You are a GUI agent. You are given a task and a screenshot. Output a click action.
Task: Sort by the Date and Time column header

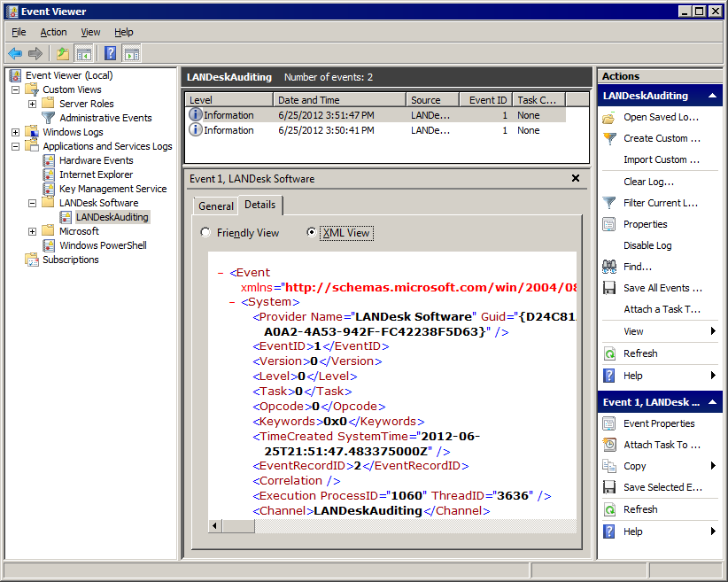click(x=339, y=100)
